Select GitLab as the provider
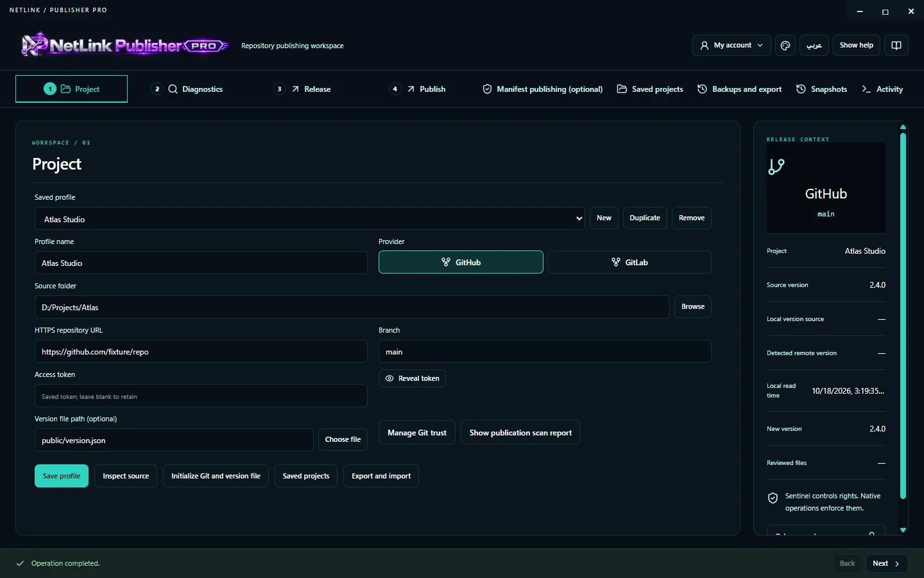This screenshot has width=924, height=578. (629, 262)
